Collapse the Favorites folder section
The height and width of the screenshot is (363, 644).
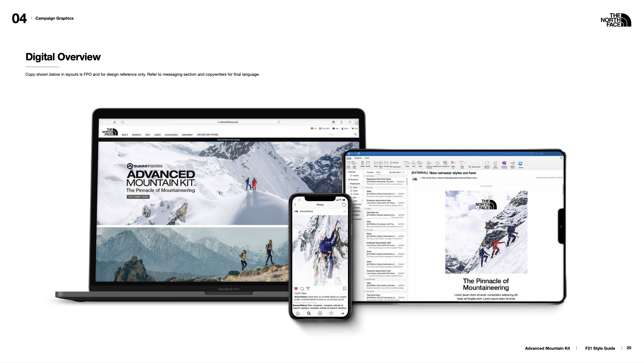click(x=346, y=172)
